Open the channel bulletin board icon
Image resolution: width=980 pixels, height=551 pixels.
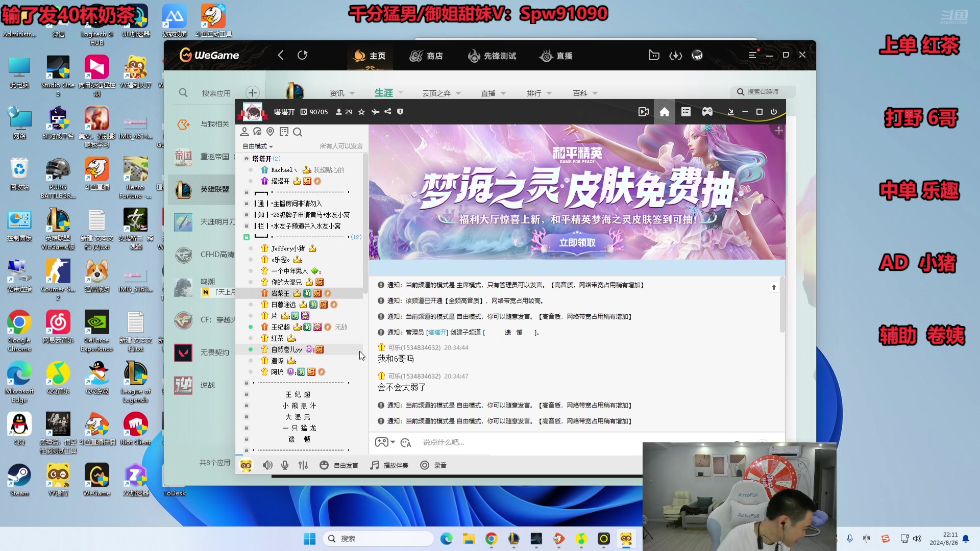click(284, 132)
